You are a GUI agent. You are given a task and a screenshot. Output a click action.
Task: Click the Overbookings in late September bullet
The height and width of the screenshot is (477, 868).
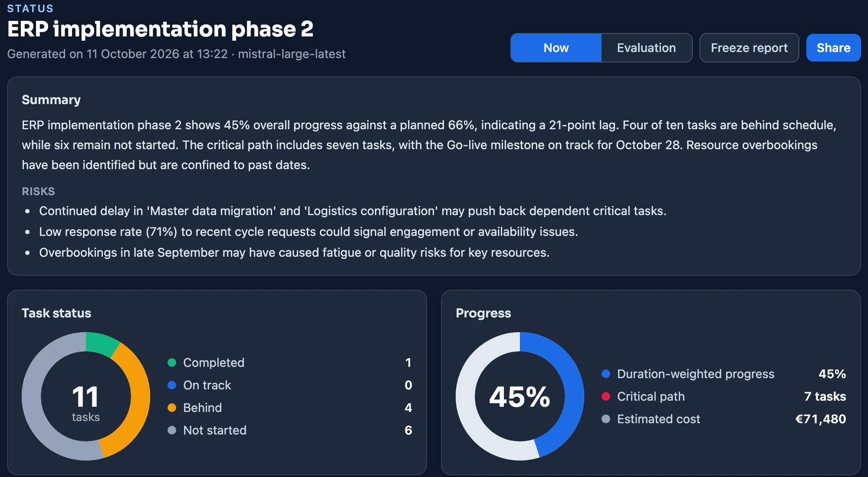tap(294, 252)
